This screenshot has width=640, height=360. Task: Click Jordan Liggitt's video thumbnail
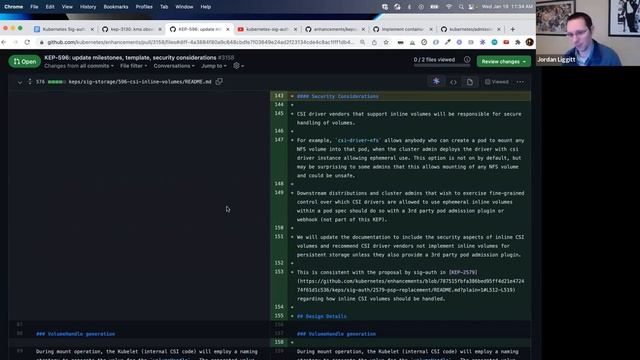coord(588,33)
